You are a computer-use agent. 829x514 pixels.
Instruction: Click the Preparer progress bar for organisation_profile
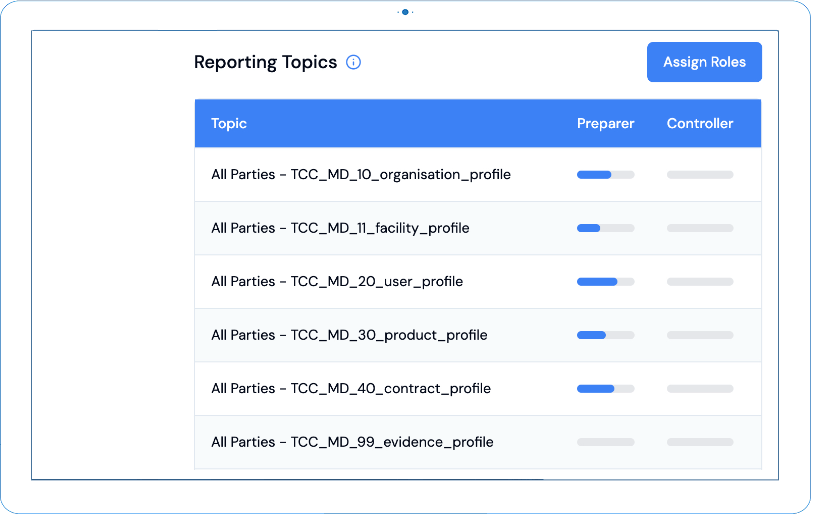[605, 175]
